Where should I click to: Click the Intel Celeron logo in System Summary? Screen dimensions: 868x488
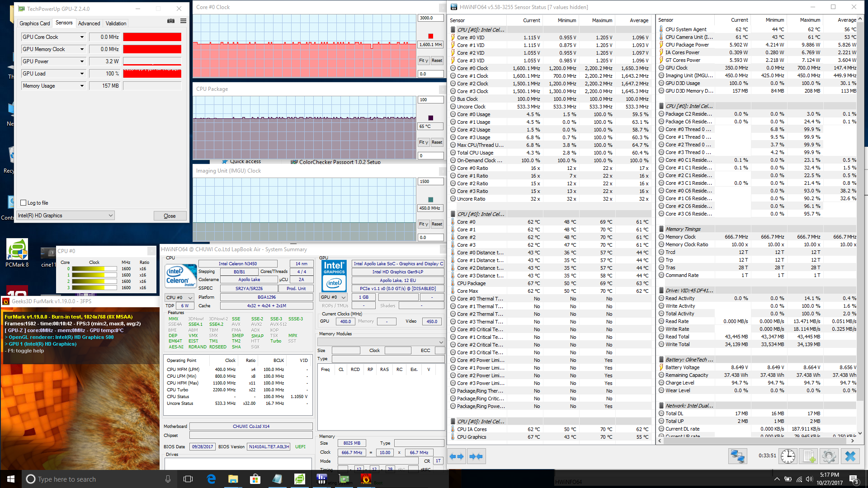tap(180, 276)
